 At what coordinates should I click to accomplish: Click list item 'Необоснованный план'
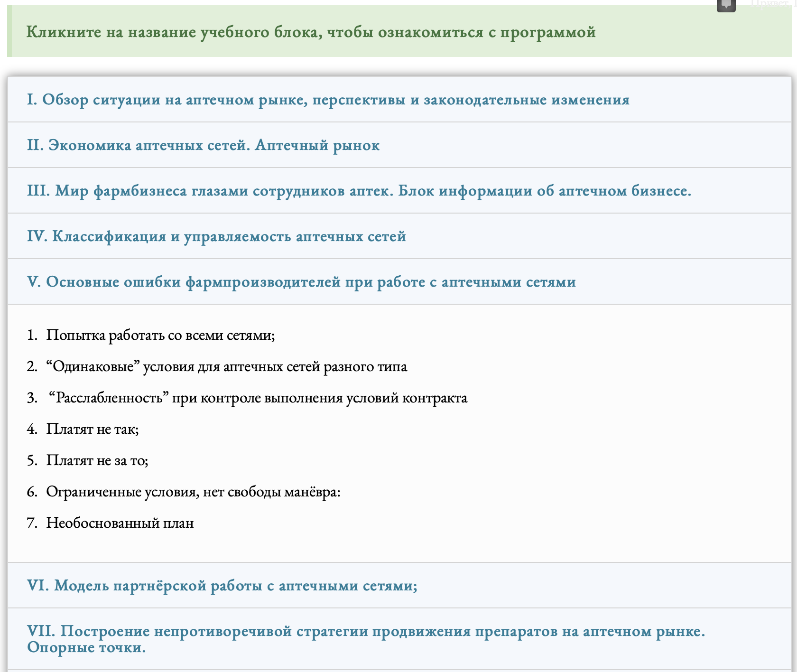[120, 523]
